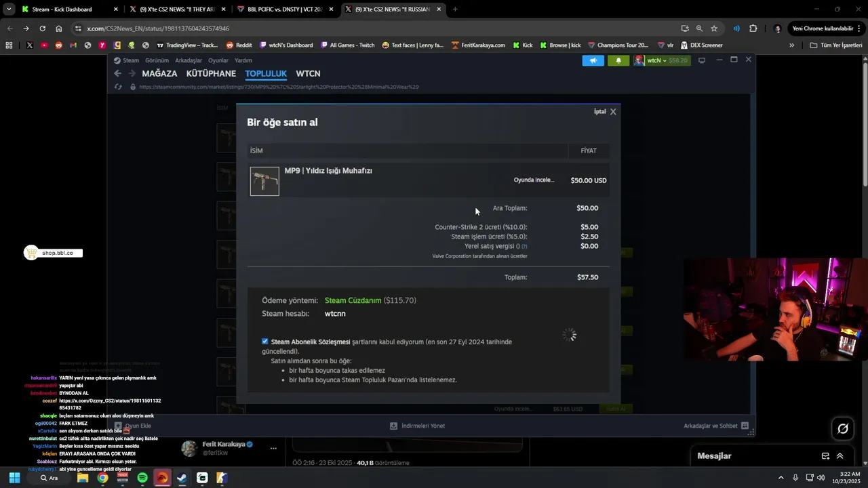Open All Games - Twitch bookmark
The height and width of the screenshot is (488, 868).
347,45
